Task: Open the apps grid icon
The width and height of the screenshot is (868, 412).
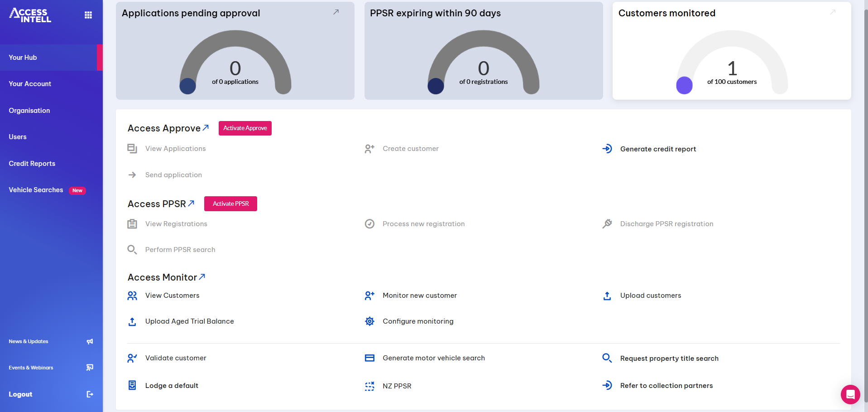Action: [88, 15]
